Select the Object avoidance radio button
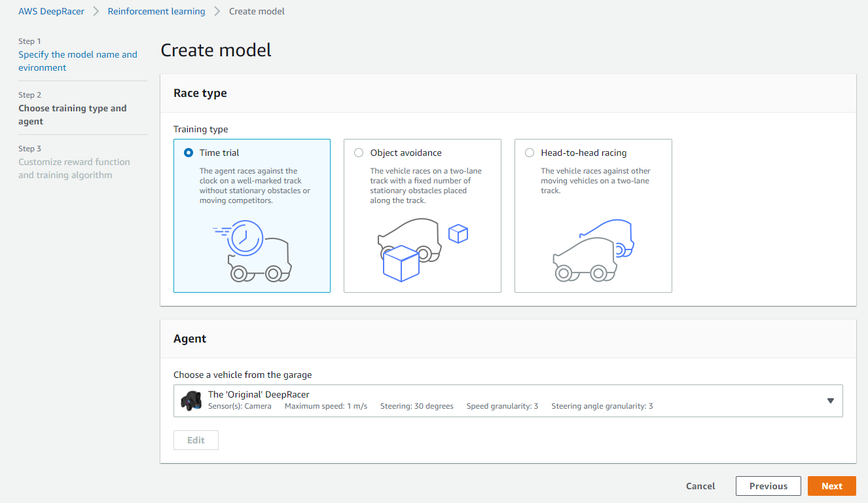Image resolution: width=868 pixels, height=503 pixels. (x=359, y=153)
